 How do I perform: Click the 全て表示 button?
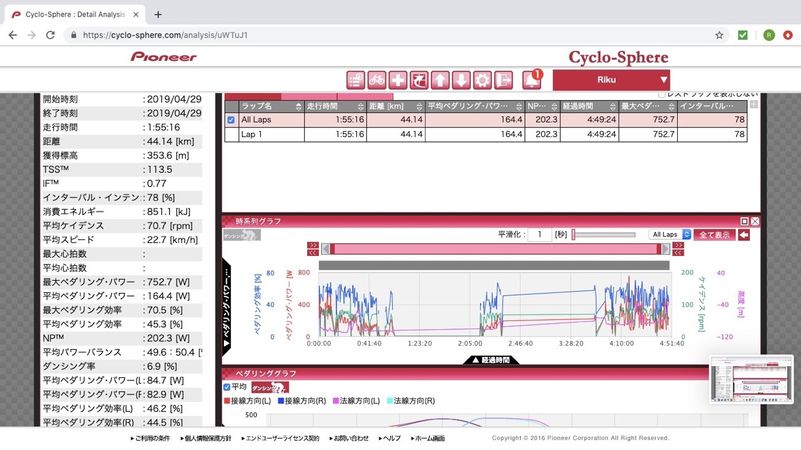point(714,234)
